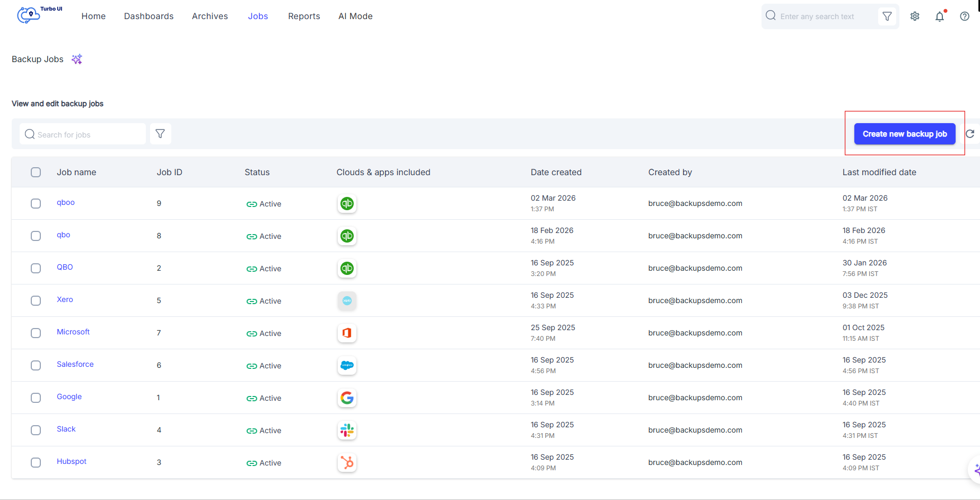The height and width of the screenshot is (500, 980).
Task: Select the Salesforce job checkbox
Action: point(36,365)
